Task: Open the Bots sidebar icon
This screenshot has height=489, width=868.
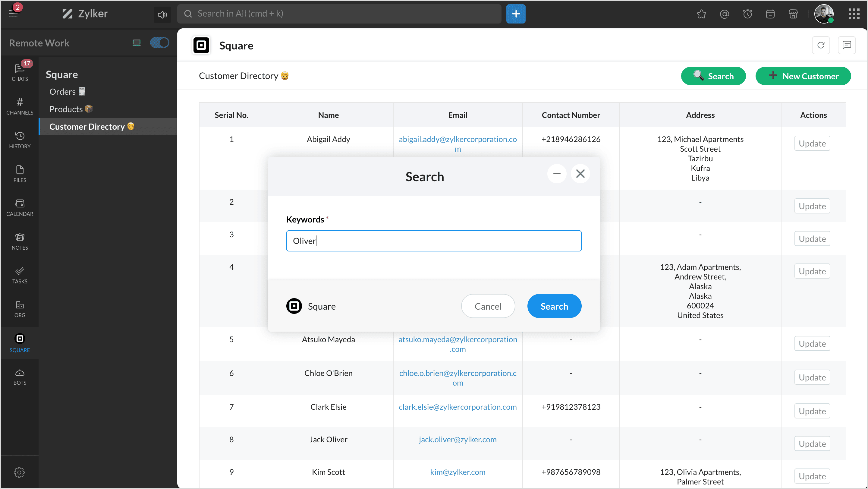Action: click(20, 377)
